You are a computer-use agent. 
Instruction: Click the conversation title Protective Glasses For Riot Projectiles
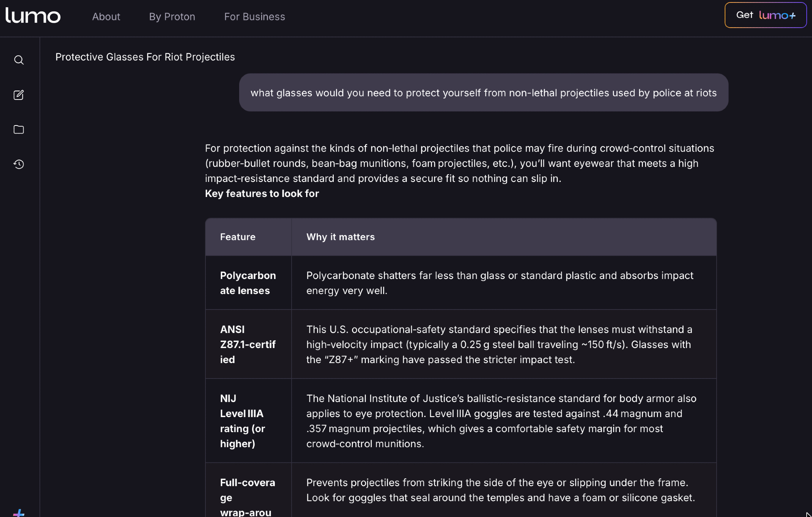145,57
